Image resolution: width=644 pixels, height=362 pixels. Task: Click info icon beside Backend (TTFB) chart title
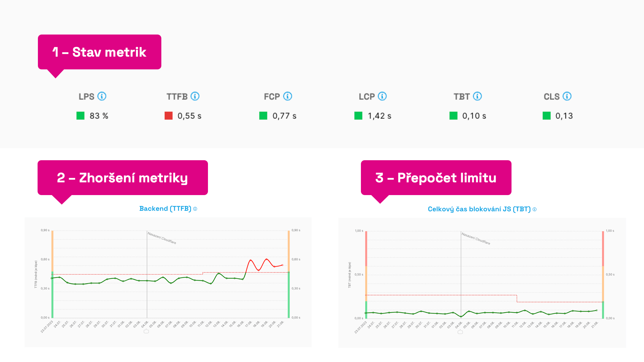[195, 209]
